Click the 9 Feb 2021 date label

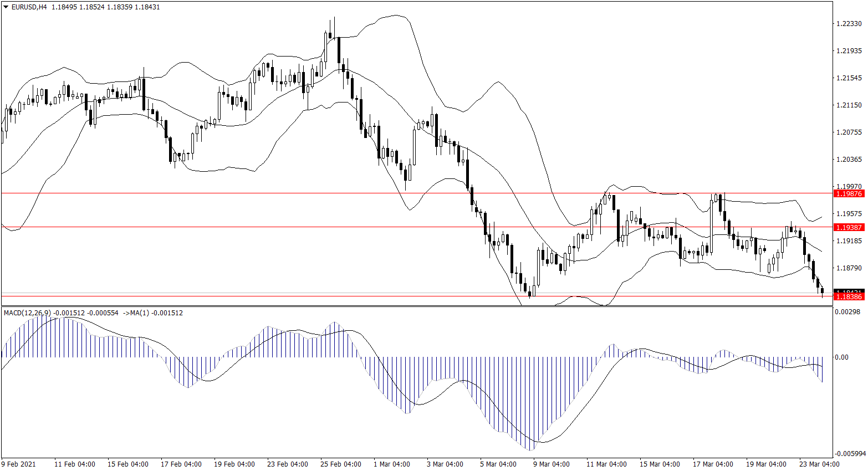tap(18, 464)
